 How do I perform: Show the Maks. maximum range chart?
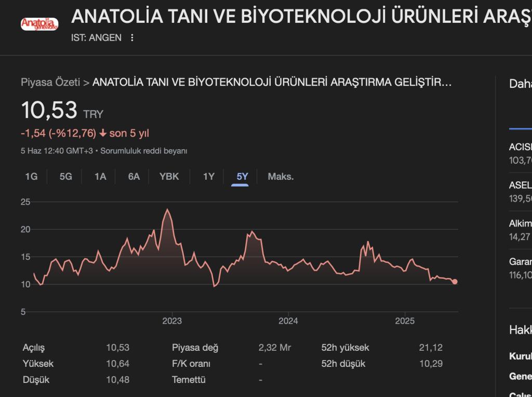[x=281, y=177]
